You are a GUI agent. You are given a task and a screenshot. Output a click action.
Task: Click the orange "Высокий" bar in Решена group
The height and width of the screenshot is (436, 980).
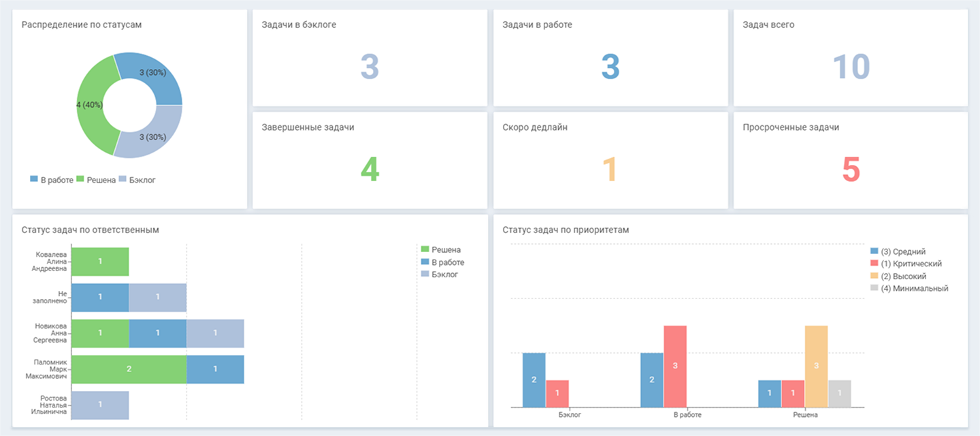click(816, 366)
